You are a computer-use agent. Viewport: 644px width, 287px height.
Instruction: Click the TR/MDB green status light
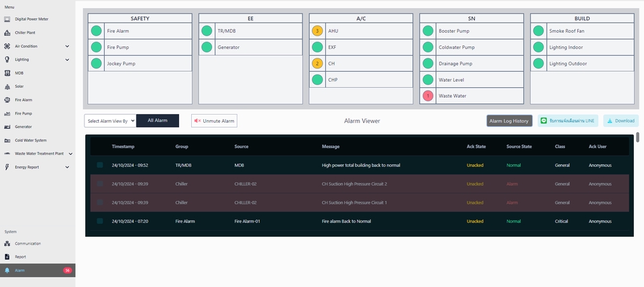[x=207, y=32]
